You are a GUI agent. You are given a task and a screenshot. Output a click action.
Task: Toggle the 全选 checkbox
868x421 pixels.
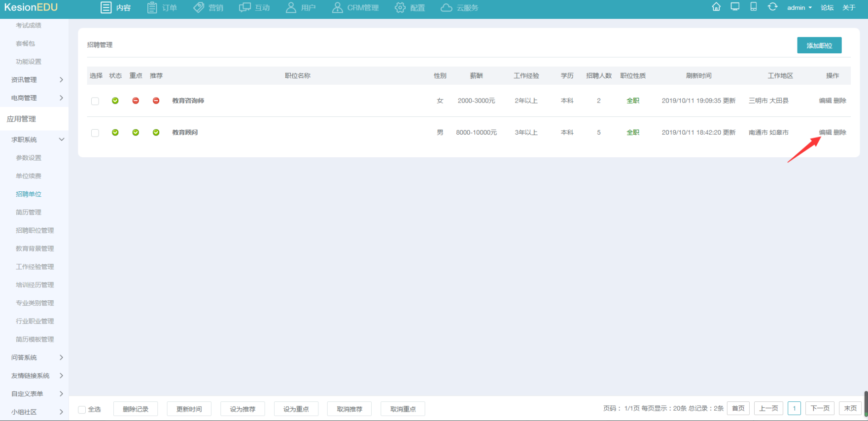pyautogui.click(x=82, y=410)
